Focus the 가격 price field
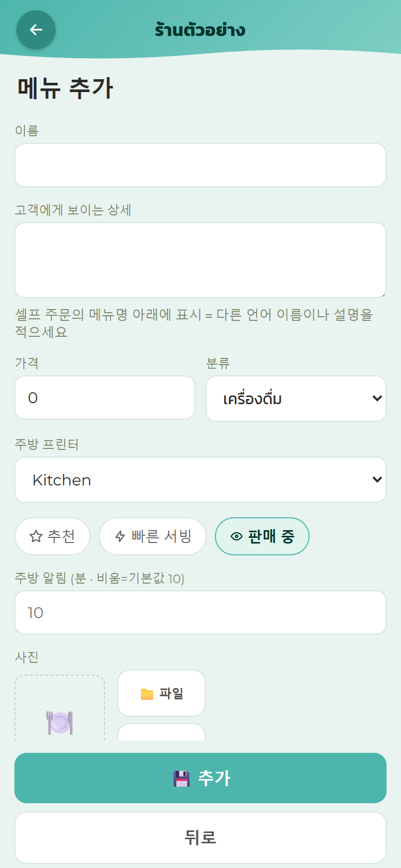401x868 pixels. coord(105,397)
